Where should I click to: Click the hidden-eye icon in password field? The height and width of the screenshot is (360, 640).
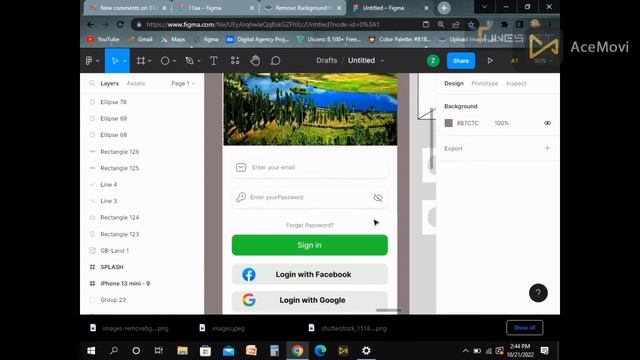(378, 198)
